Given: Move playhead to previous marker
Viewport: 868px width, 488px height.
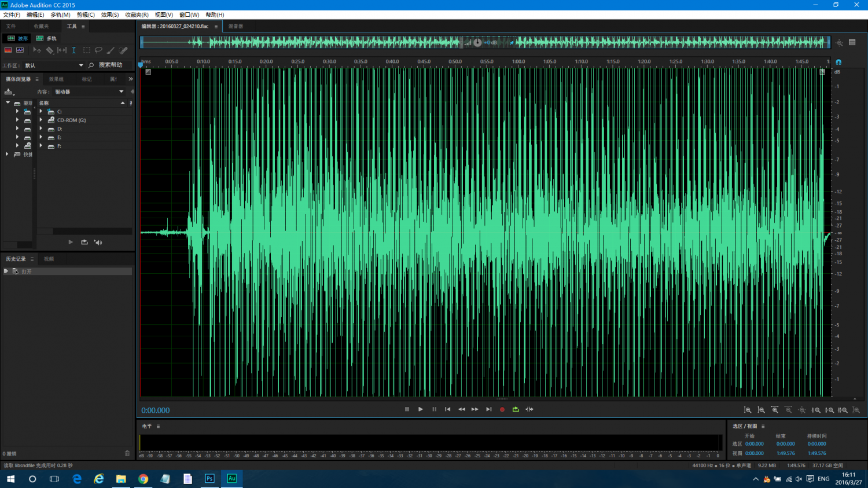Looking at the screenshot, I should pyautogui.click(x=447, y=409).
